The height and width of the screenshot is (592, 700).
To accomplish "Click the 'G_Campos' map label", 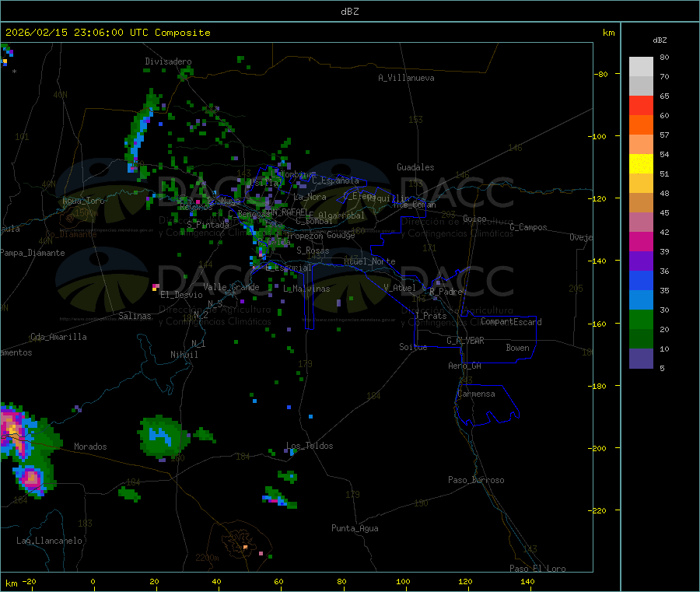I will click(x=529, y=227).
